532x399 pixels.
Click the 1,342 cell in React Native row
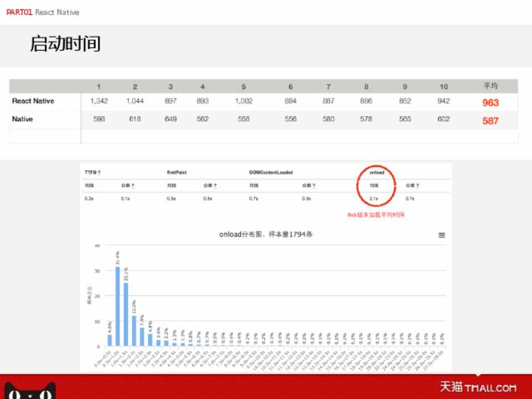[99, 101]
